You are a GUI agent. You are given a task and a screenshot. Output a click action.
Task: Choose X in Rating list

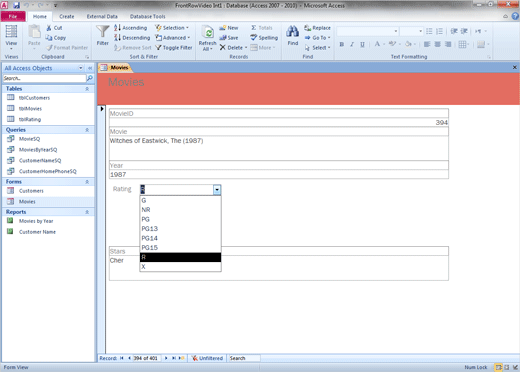click(x=180, y=267)
